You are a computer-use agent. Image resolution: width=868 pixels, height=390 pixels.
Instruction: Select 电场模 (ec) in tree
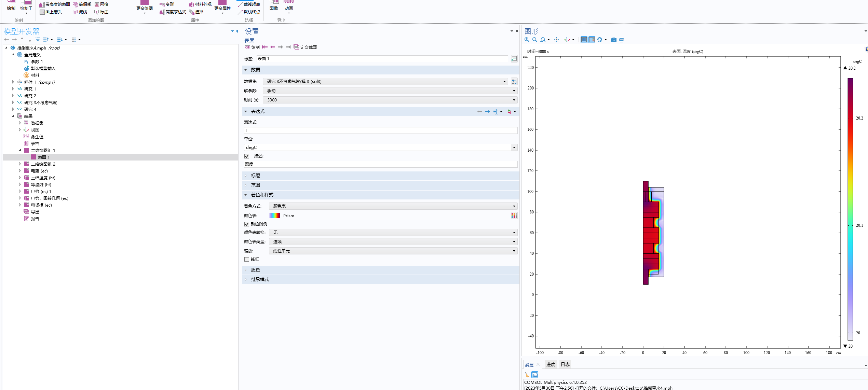click(x=41, y=205)
